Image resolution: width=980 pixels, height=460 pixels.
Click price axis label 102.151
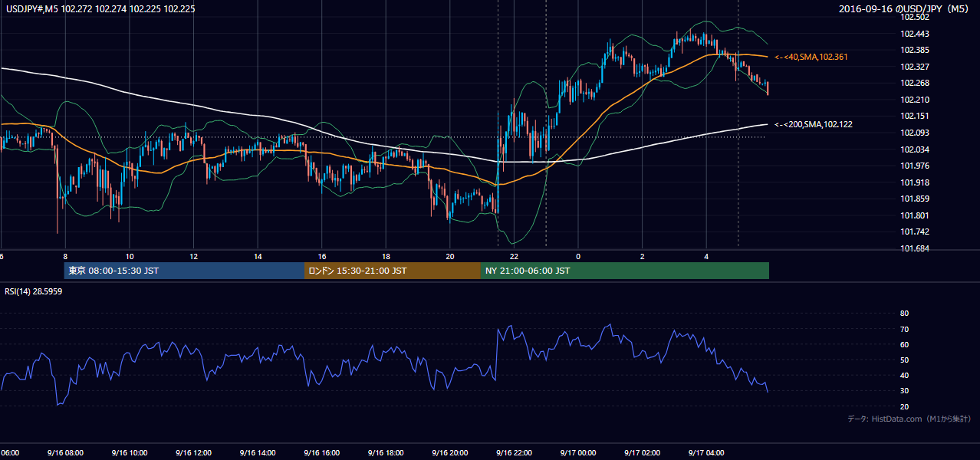tap(914, 116)
